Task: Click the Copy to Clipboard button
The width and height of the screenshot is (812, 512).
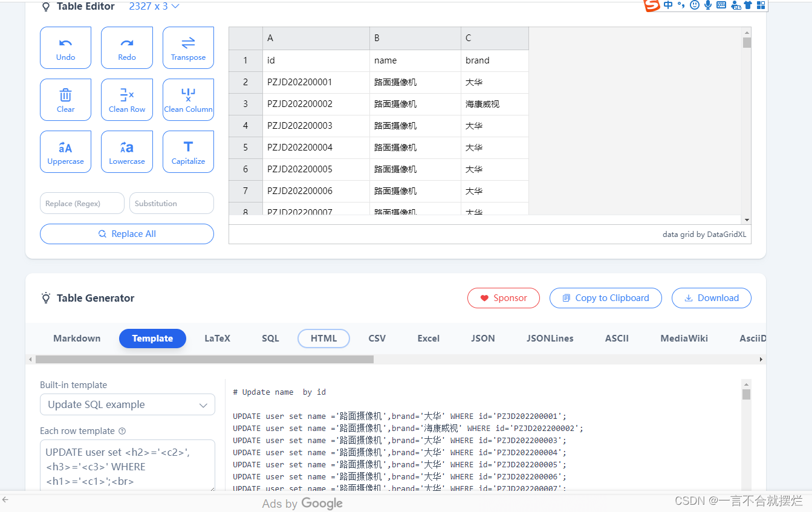Action: click(x=605, y=297)
